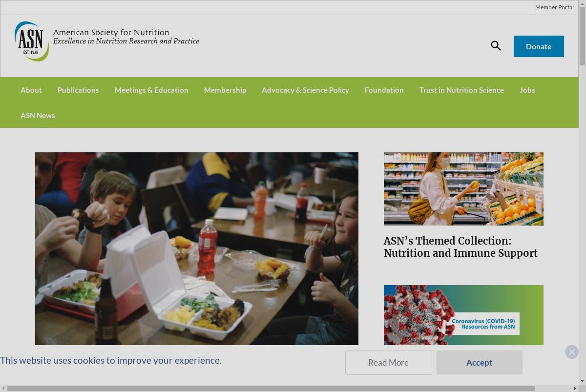Open the Membership menu

tap(225, 90)
